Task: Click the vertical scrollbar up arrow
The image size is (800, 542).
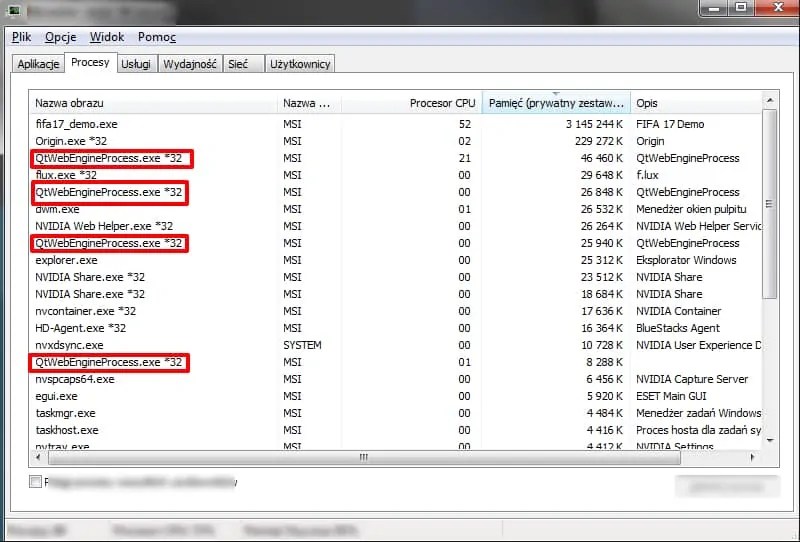Action: click(x=770, y=100)
